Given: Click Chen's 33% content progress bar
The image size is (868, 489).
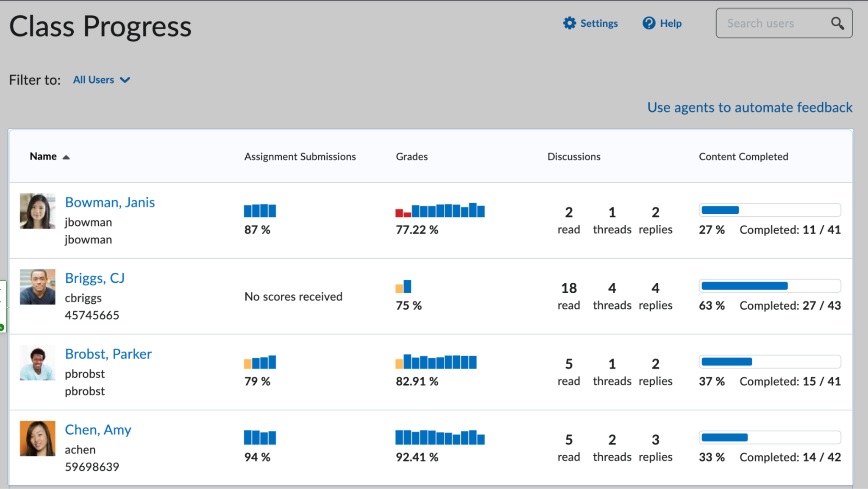Looking at the screenshot, I should pos(770,437).
